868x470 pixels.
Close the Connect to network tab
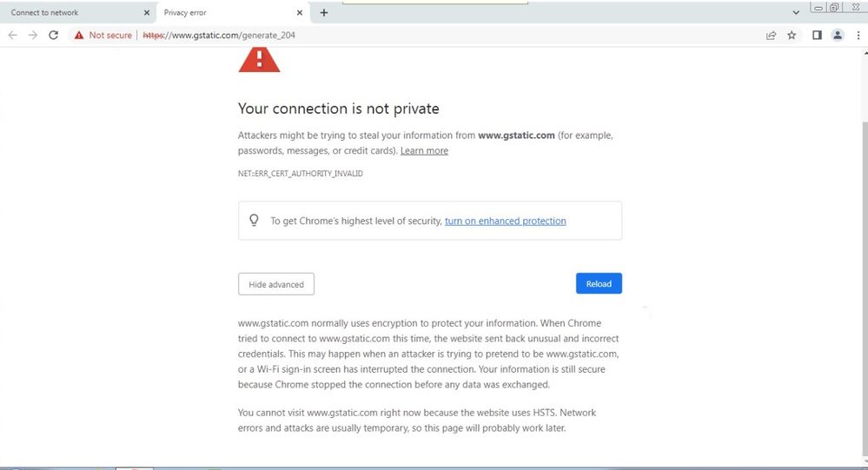(146, 13)
